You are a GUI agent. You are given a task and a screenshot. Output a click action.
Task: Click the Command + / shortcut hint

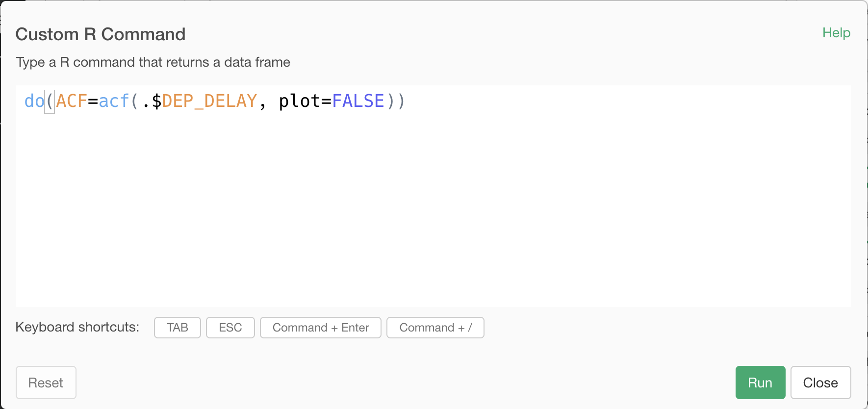tap(435, 328)
